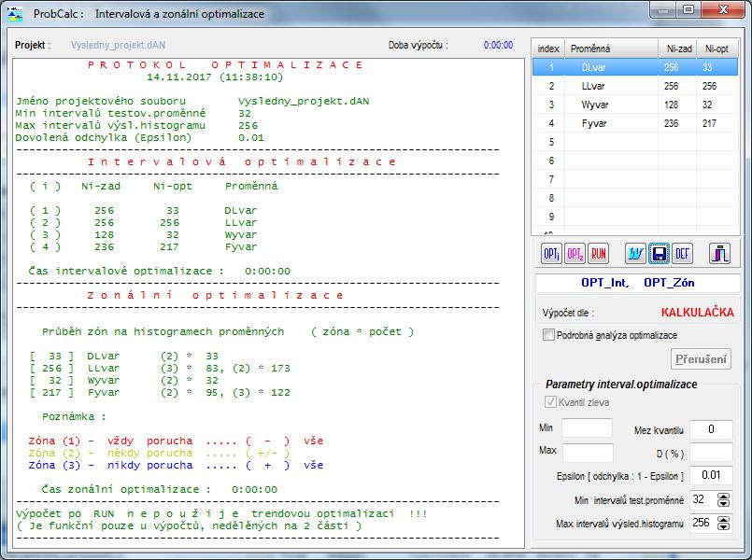Click the Max input field
752x560 pixels.
coord(588,453)
